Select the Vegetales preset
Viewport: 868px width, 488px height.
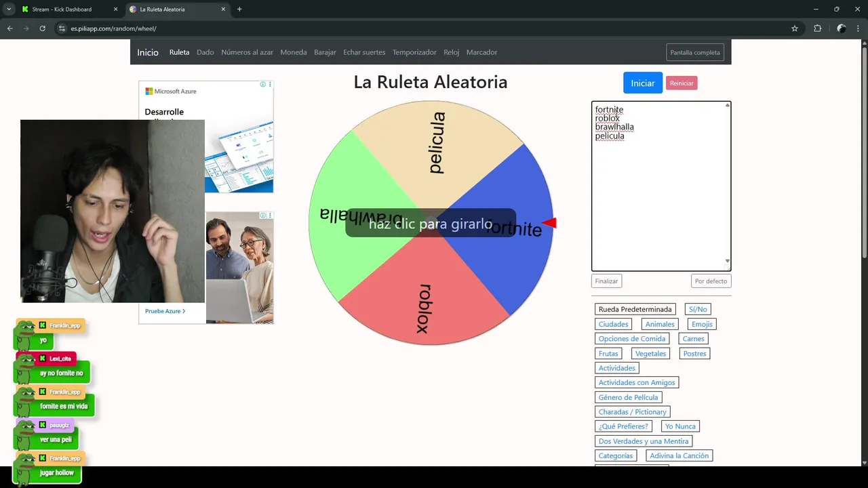(x=650, y=353)
